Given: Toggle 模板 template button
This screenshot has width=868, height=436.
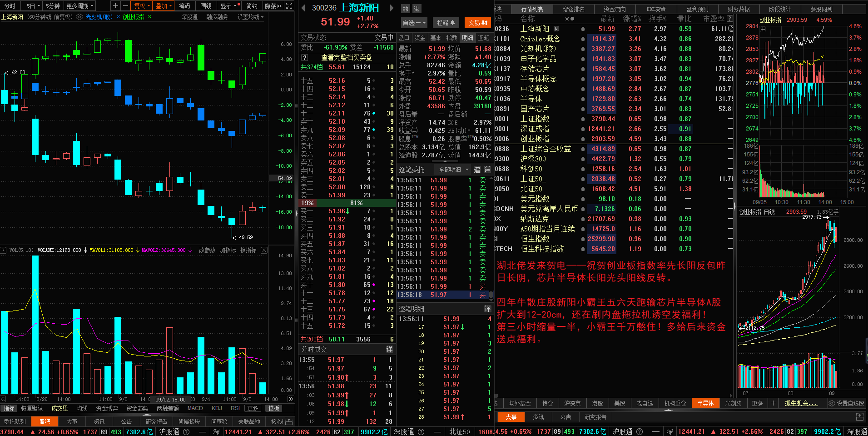Looking at the screenshot, I should [x=274, y=408].
